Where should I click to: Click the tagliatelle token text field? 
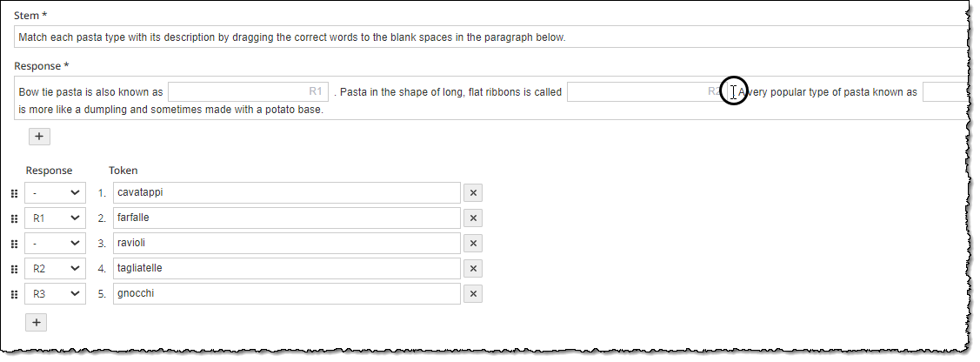(x=287, y=269)
